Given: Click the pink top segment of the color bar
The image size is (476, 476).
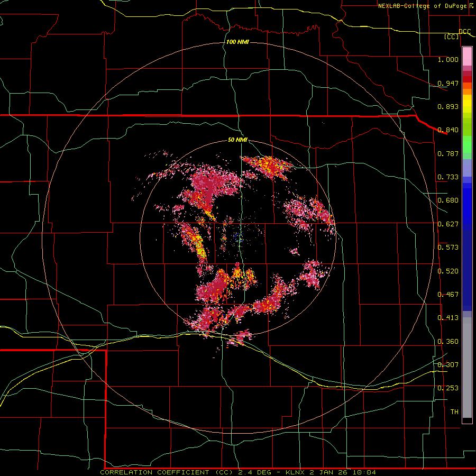Looking at the screenshot, I should coord(467,57).
